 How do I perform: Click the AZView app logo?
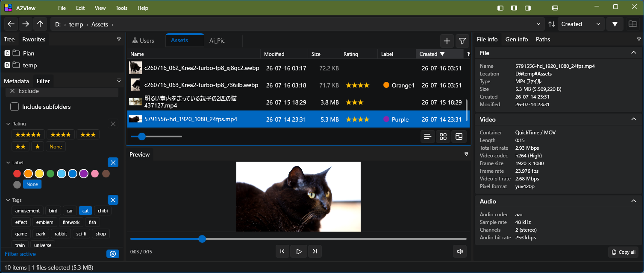coord(8,8)
